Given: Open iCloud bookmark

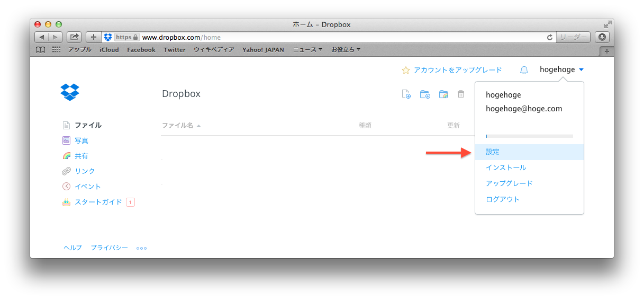Looking at the screenshot, I should [109, 50].
